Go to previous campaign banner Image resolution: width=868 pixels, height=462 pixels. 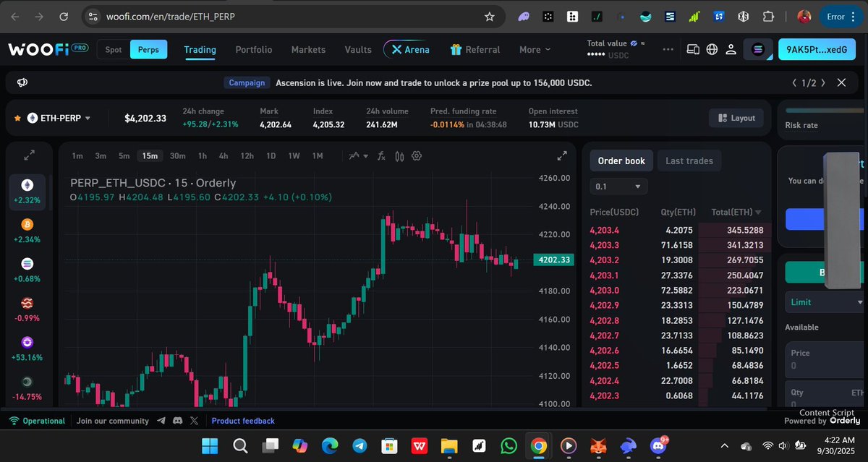[x=796, y=82]
